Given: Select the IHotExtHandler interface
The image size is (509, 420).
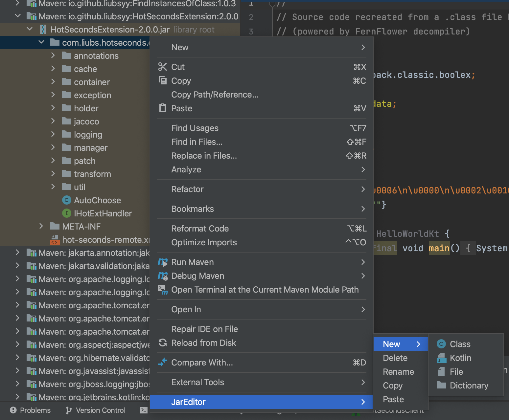Looking at the screenshot, I should (103, 213).
